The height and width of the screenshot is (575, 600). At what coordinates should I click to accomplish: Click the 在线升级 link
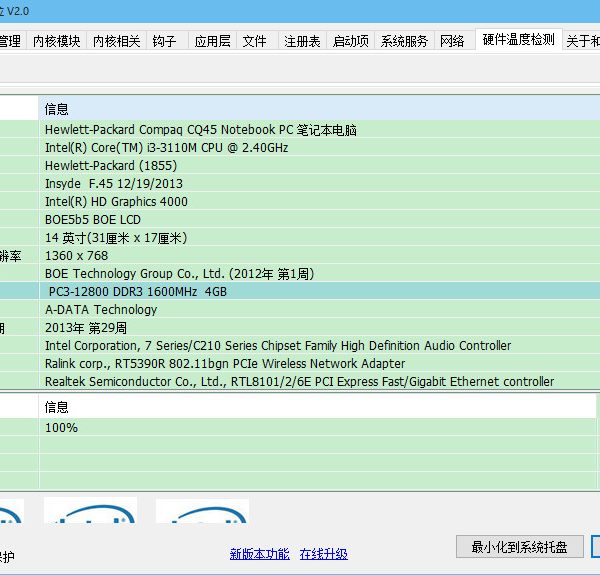pyautogui.click(x=323, y=554)
